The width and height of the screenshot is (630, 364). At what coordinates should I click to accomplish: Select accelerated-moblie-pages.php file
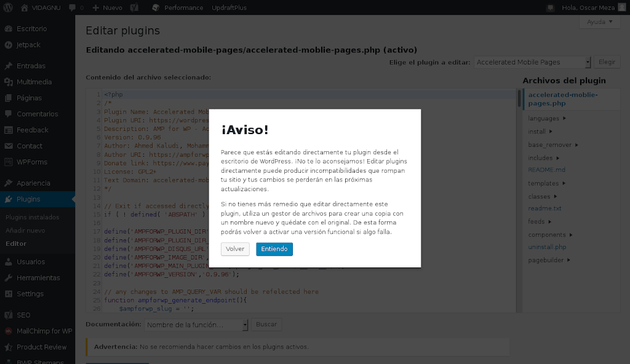[x=563, y=99]
